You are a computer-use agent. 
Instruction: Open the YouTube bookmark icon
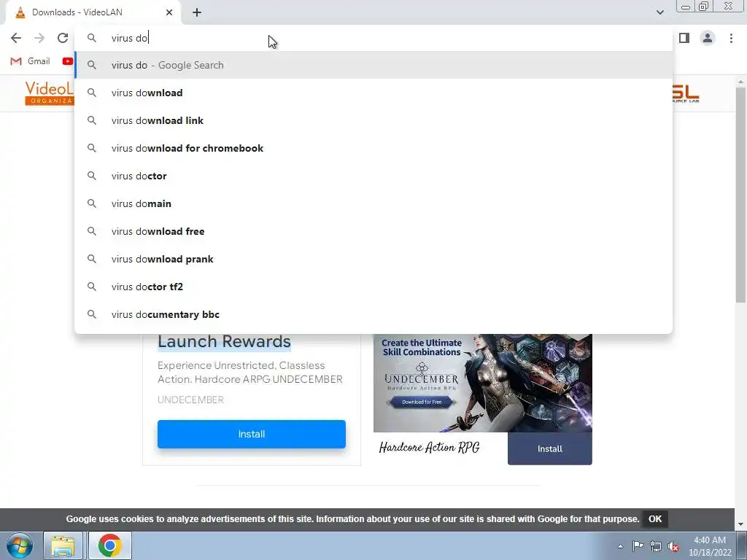pos(68,61)
